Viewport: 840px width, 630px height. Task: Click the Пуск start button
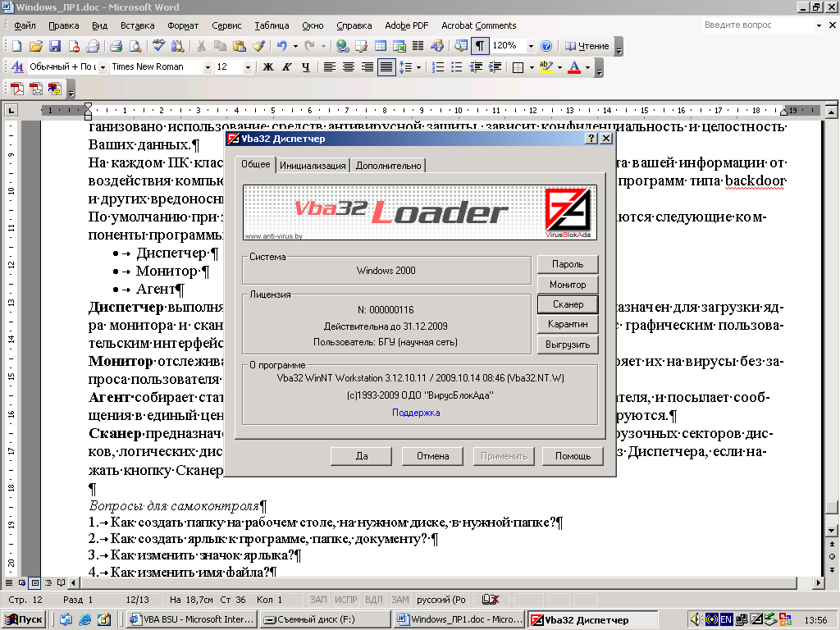[25, 619]
